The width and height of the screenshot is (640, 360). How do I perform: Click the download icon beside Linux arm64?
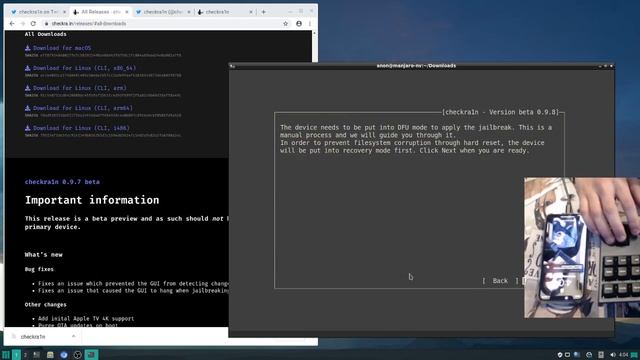28,108
